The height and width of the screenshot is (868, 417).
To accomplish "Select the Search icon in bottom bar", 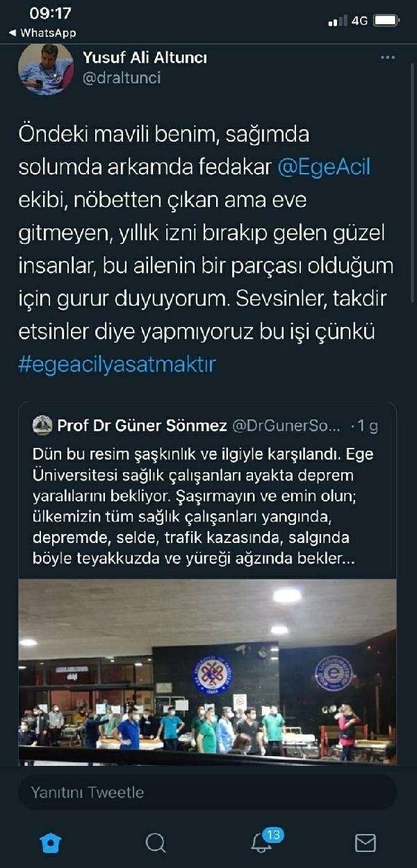I will tap(155, 843).
